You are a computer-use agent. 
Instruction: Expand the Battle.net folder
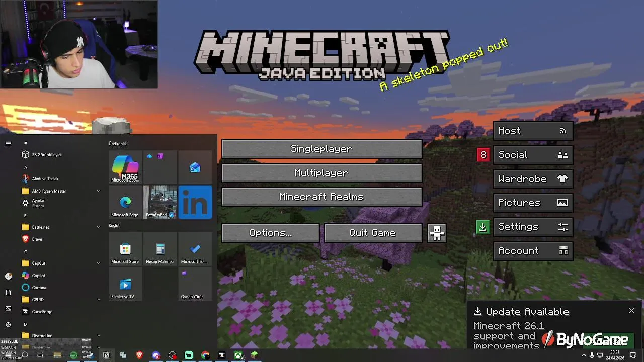point(60,227)
